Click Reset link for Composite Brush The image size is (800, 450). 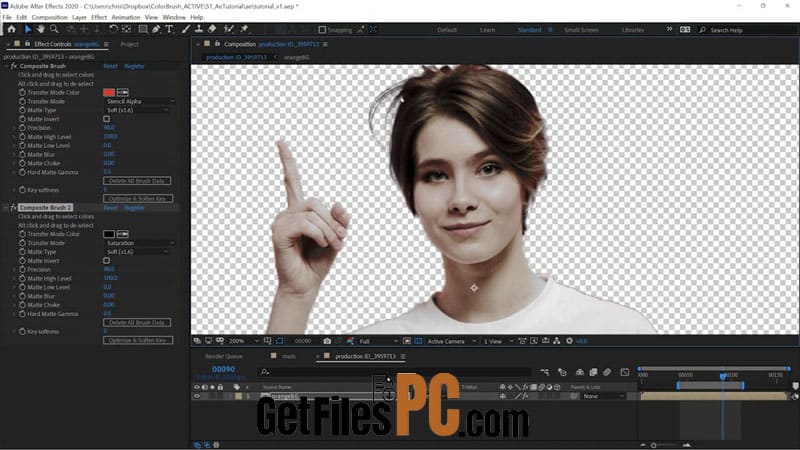[110, 66]
